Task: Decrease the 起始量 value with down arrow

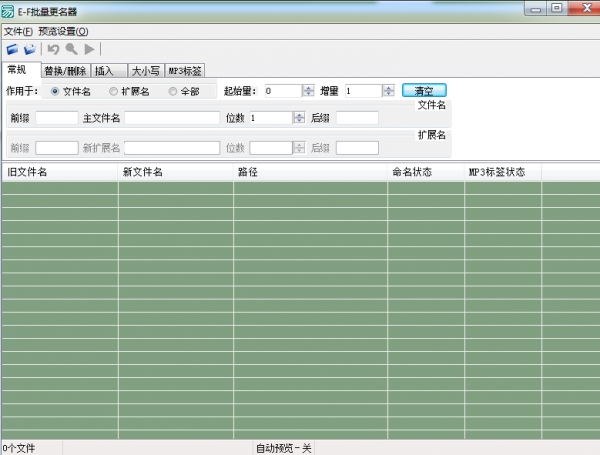Action: [x=308, y=94]
